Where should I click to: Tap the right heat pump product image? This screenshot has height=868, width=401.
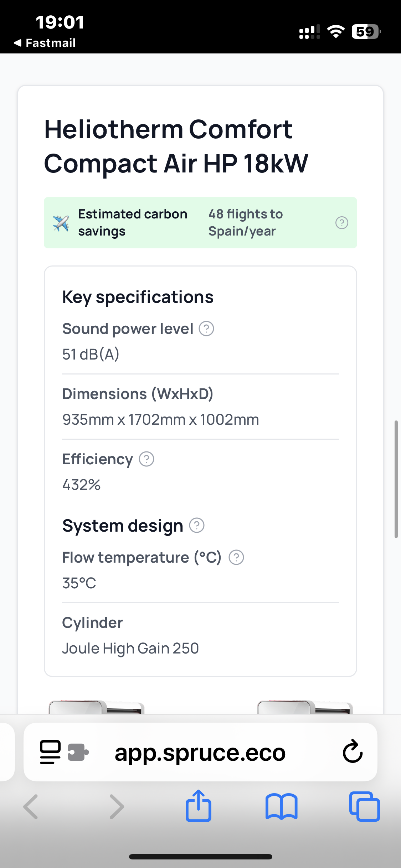305,707
